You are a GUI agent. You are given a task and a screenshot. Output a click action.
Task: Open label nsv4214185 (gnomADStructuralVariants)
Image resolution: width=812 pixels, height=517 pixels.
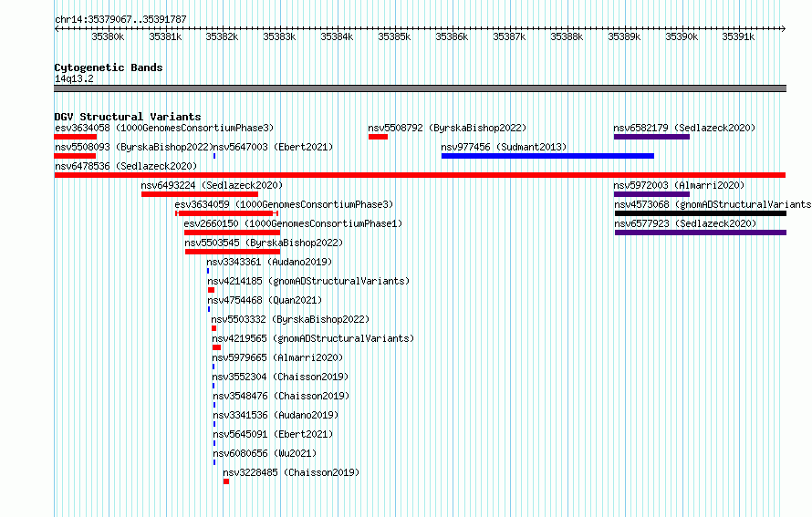[308, 281]
